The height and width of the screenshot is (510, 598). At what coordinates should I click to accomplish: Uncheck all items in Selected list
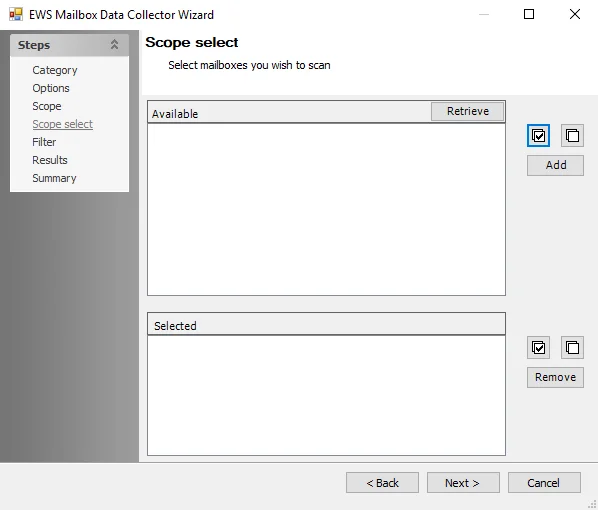click(572, 348)
